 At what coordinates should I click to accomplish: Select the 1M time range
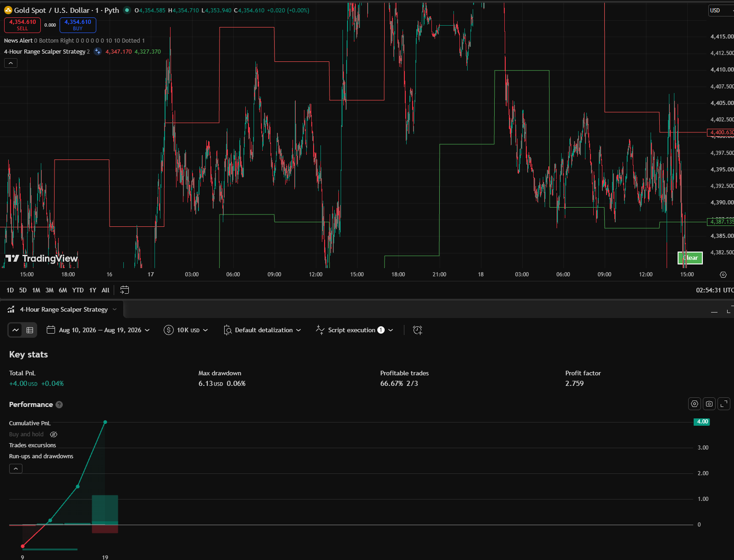click(x=36, y=290)
